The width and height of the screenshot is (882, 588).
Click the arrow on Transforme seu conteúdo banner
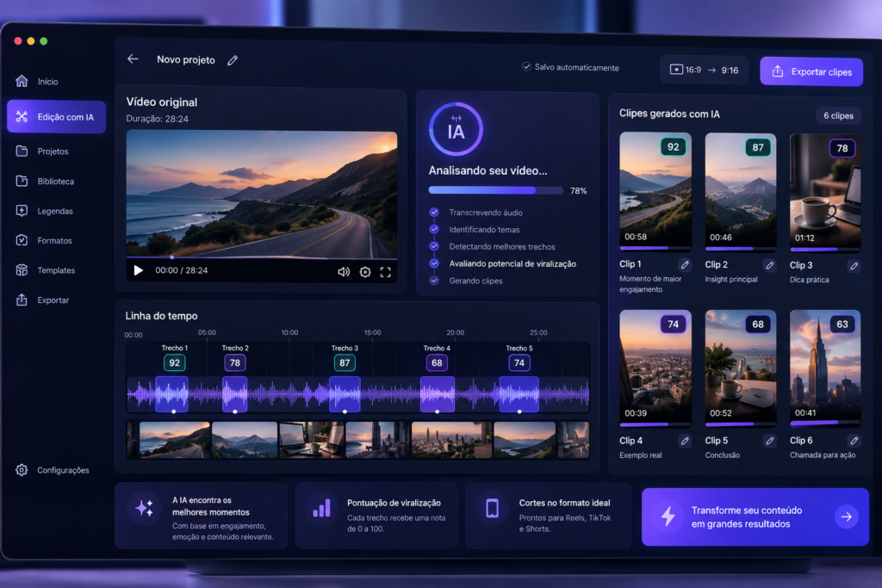point(846,517)
